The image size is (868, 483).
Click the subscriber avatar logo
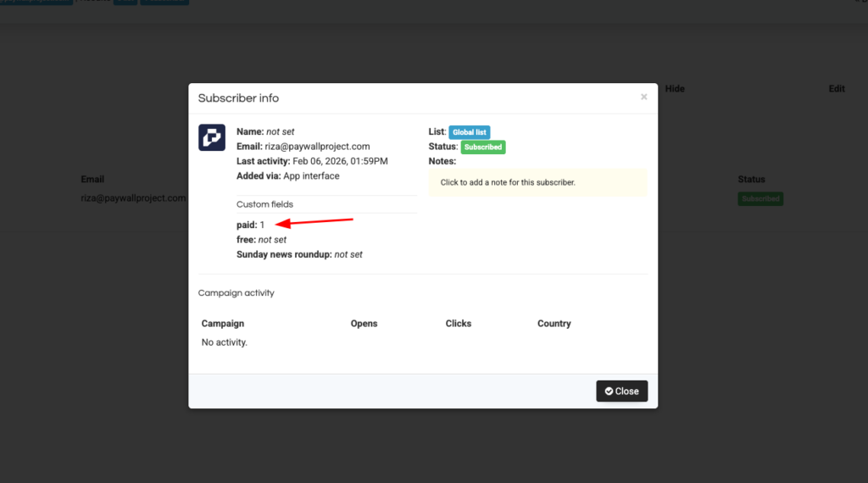pyautogui.click(x=212, y=137)
